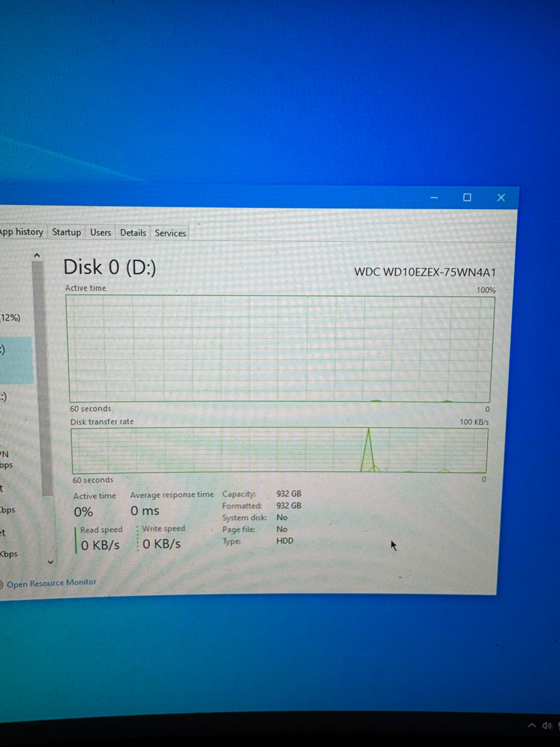Click the Resource Monitor icon beside the link
The width and height of the screenshot is (560, 747).
pos(2,585)
